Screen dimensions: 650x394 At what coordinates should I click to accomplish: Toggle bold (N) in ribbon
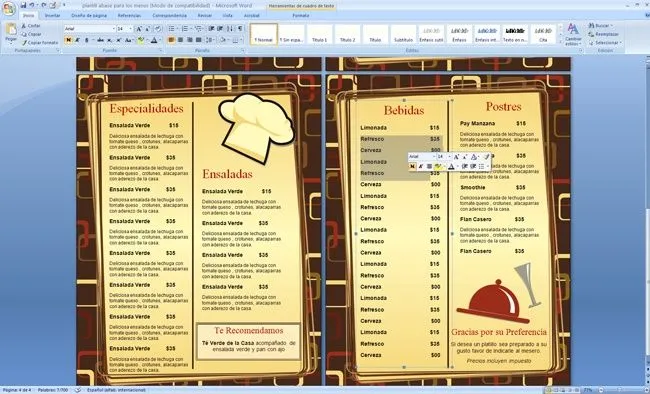coord(68,40)
